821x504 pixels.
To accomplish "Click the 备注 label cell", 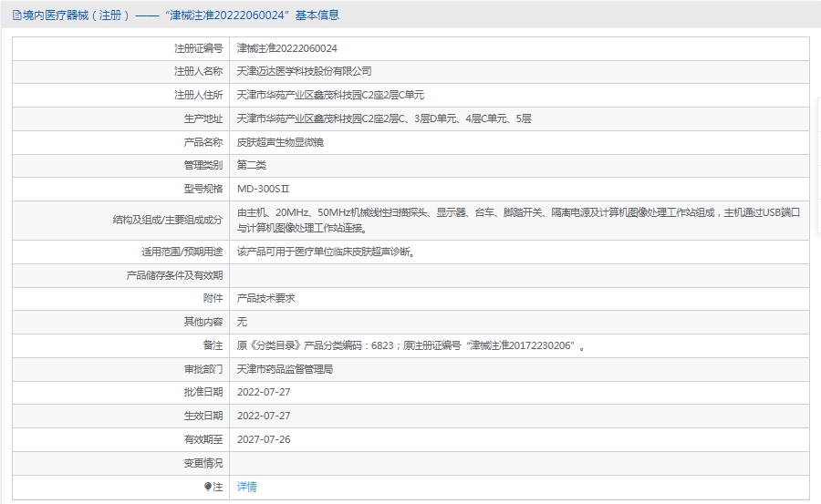I will click(121, 345).
